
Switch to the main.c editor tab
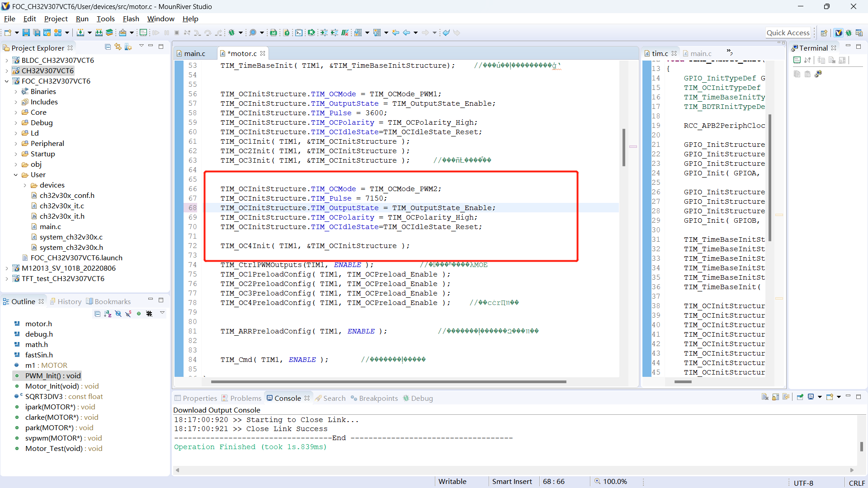coord(194,53)
